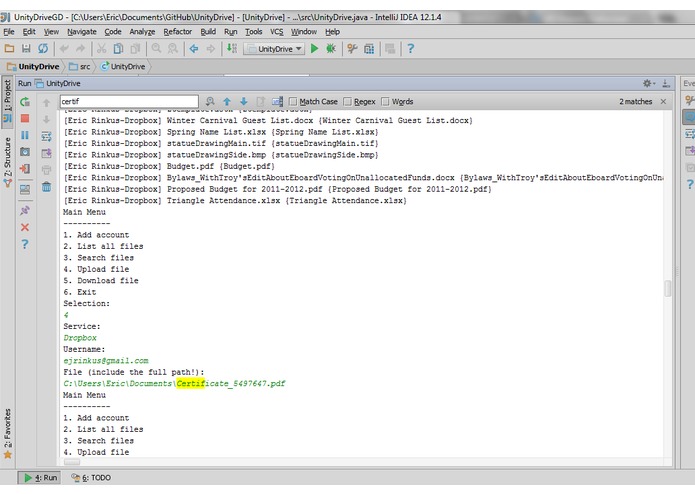
Task: Click the Replace toolbar icon
Action: pyautogui.click(x=173, y=49)
